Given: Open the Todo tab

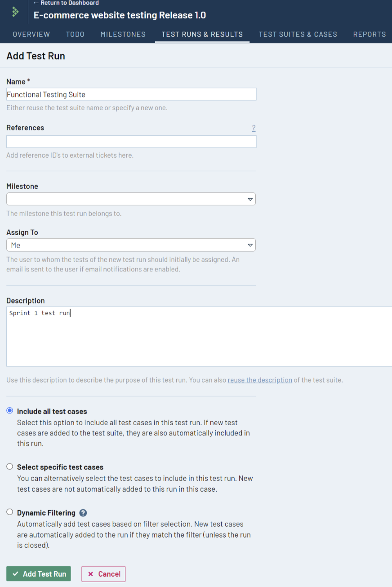Looking at the screenshot, I should pos(75,34).
